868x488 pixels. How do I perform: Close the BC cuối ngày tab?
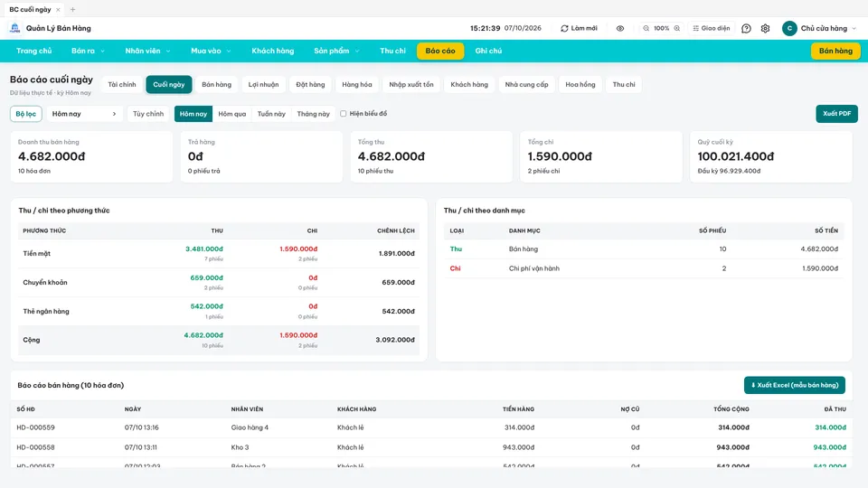tap(58, 9)
